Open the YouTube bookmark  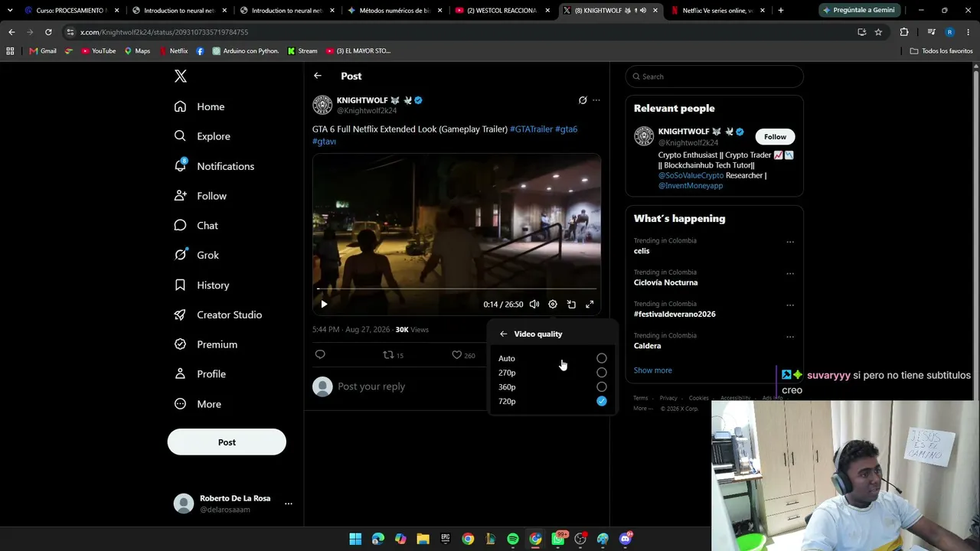[x=98, y=51]
